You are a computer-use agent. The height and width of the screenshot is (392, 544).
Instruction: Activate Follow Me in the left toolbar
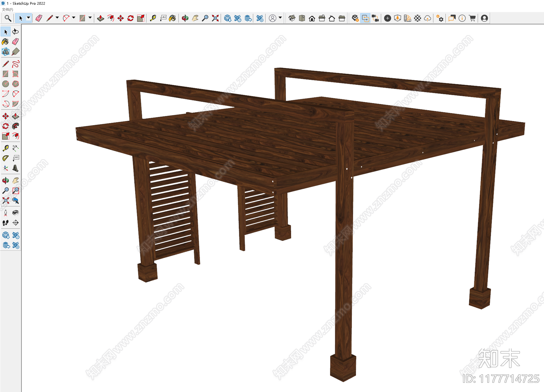(16, 126)
